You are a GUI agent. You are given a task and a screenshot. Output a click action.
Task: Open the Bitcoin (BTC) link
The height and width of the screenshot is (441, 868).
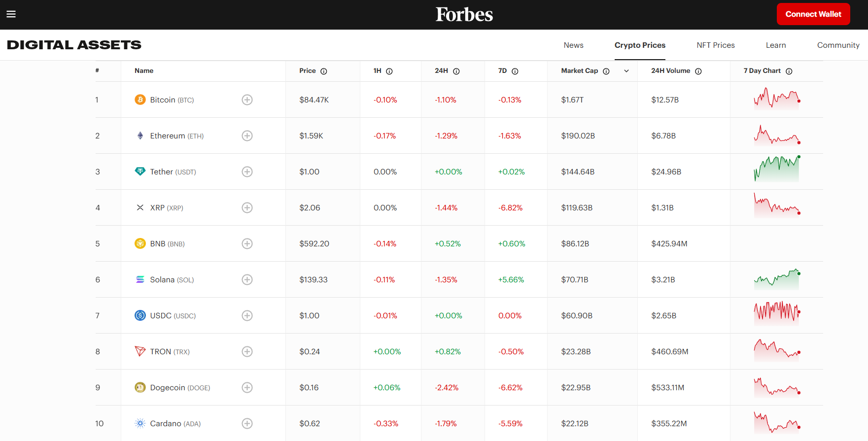172,100
